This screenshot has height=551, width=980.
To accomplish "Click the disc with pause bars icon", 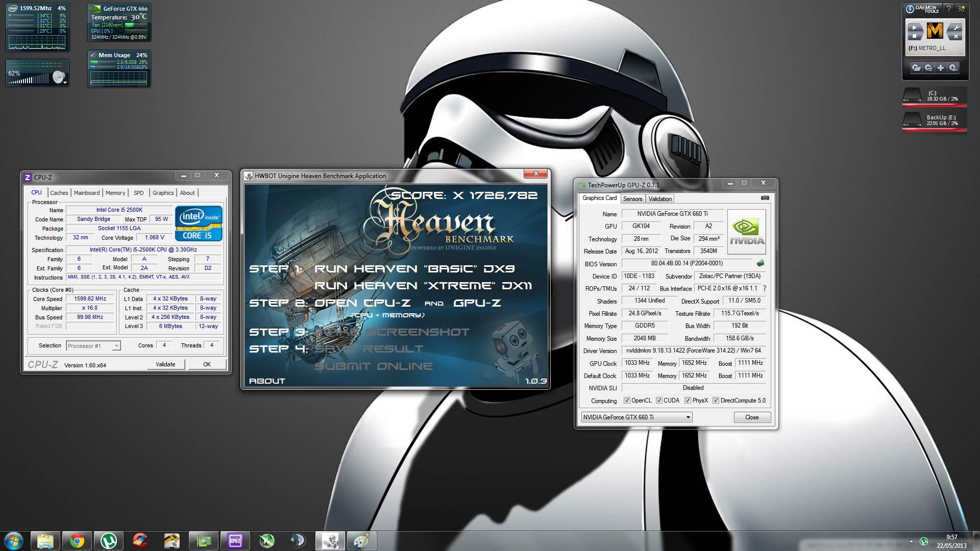I will 953,68.
